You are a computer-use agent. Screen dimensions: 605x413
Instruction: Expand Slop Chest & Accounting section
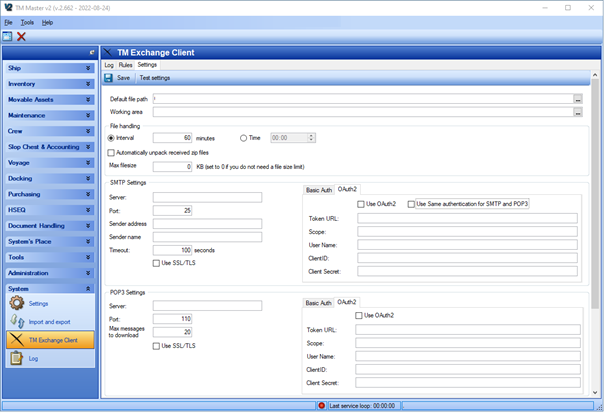[50, 147]
